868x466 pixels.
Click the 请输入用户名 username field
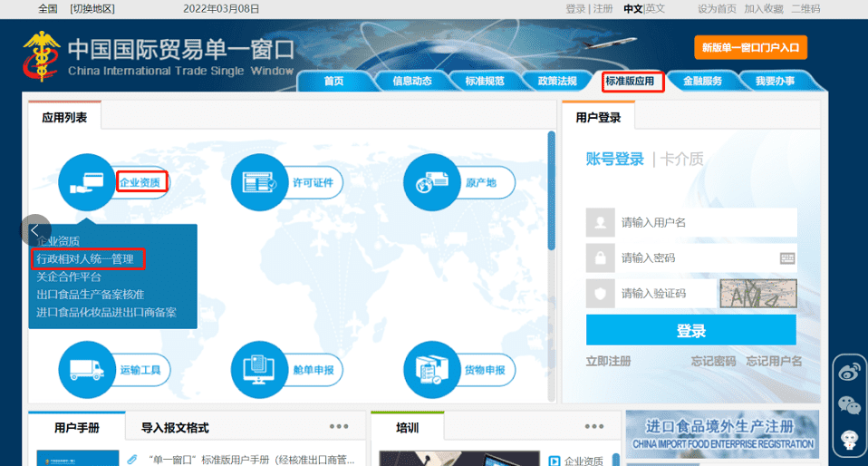707,222
